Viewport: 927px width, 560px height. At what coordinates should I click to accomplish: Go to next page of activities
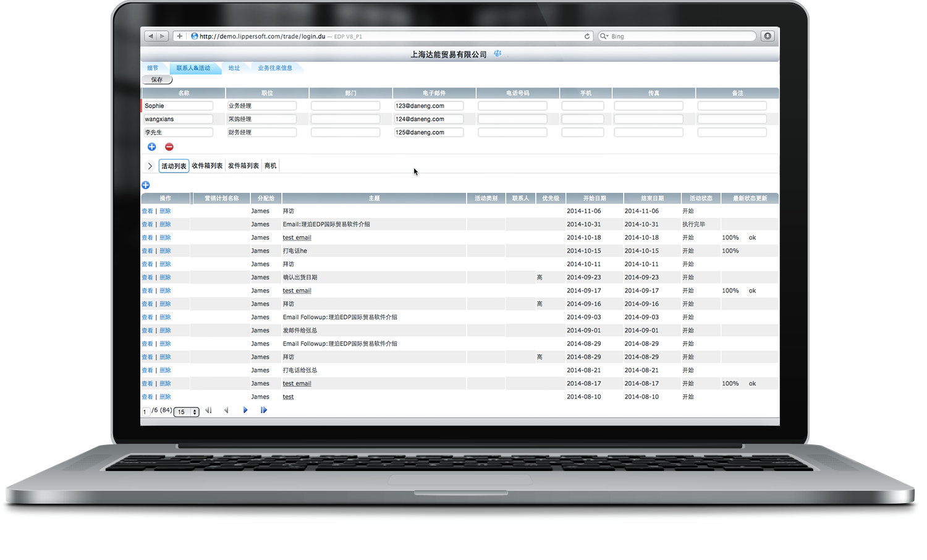tap(245, 410)
